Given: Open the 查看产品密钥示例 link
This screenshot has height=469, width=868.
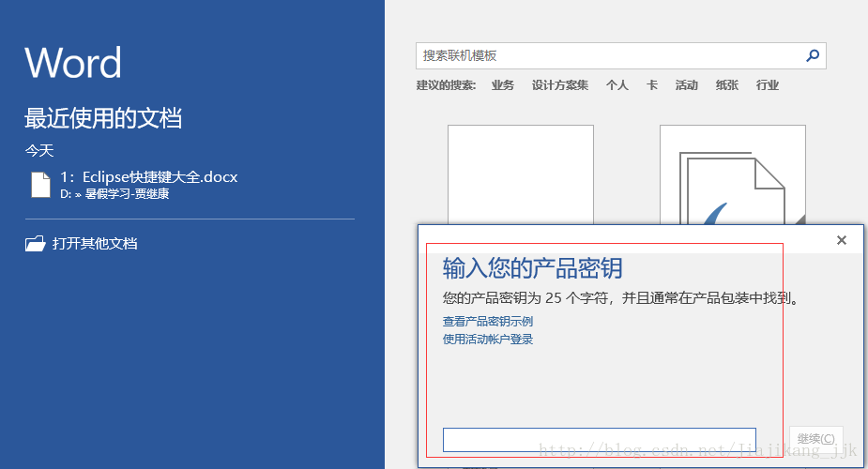Looking at the screenshot, I should [x=488, y=322].
